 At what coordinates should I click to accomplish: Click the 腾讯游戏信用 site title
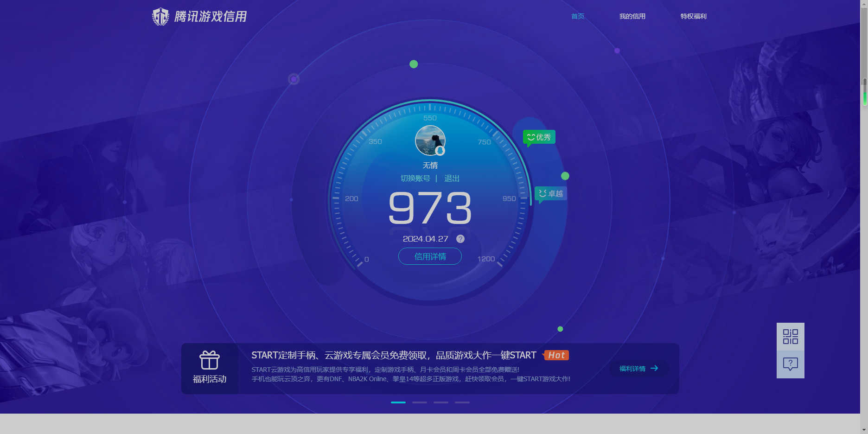coord(211,17)
